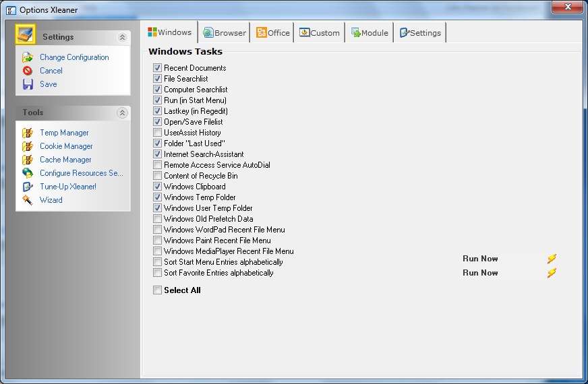Uncheck Windows Temp Folder
588x384 pixels.
coord(158,197)
